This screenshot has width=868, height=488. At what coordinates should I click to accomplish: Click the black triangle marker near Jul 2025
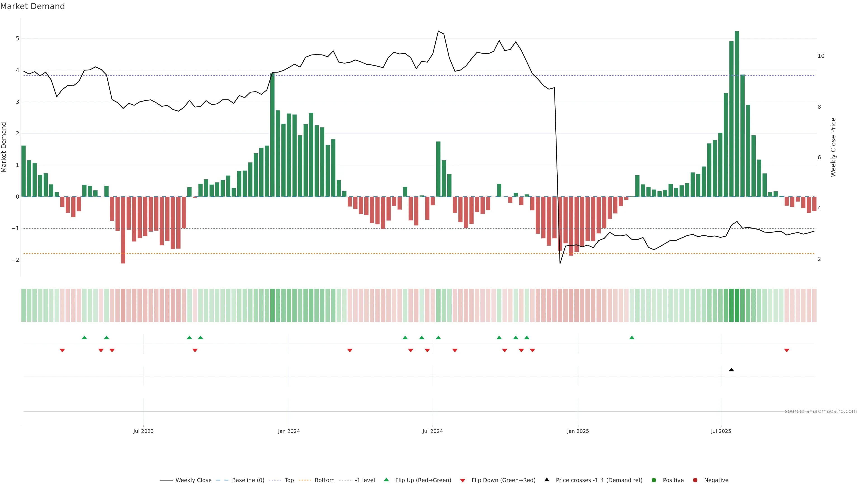click(731, 370)
